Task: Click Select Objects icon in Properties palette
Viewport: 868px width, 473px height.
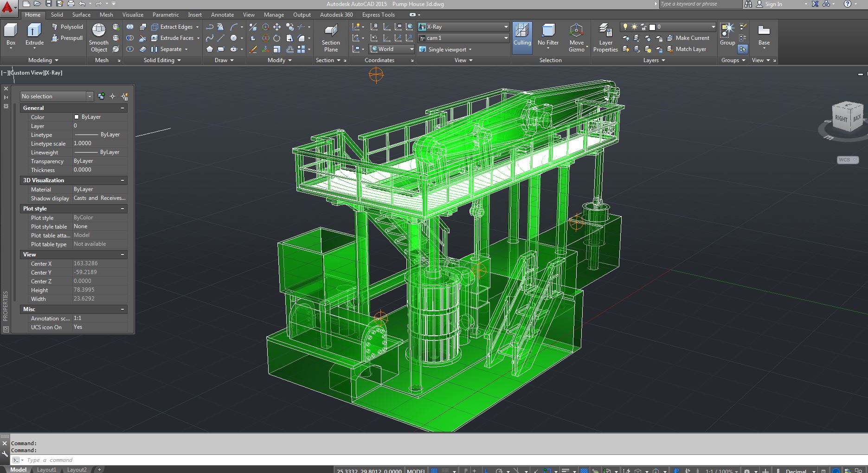Action: point(112,96)
